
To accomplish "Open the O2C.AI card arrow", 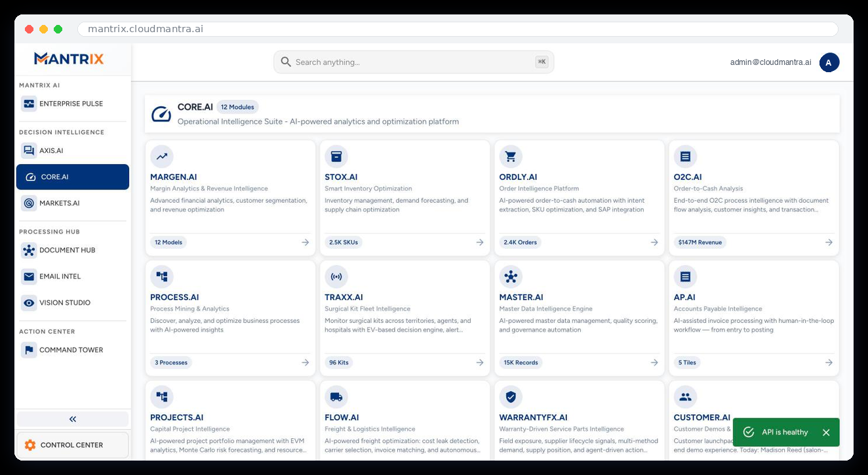I will click(x=829, y=242).
